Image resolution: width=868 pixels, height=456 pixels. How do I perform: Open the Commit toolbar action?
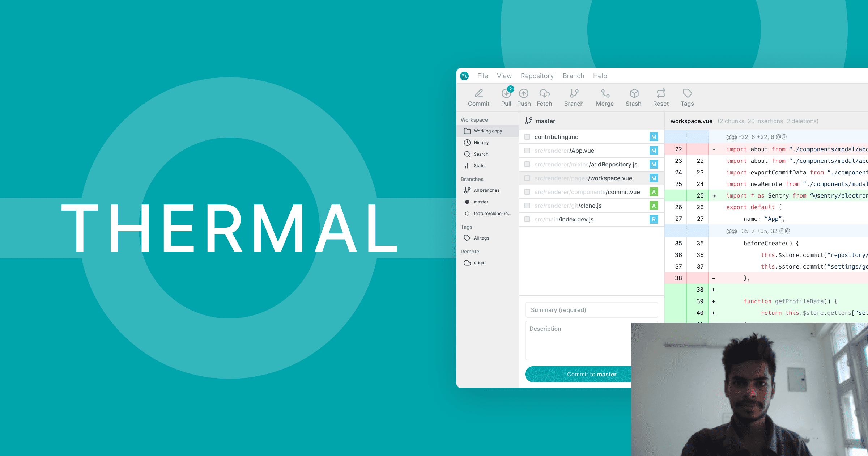[x=478, y=98]
